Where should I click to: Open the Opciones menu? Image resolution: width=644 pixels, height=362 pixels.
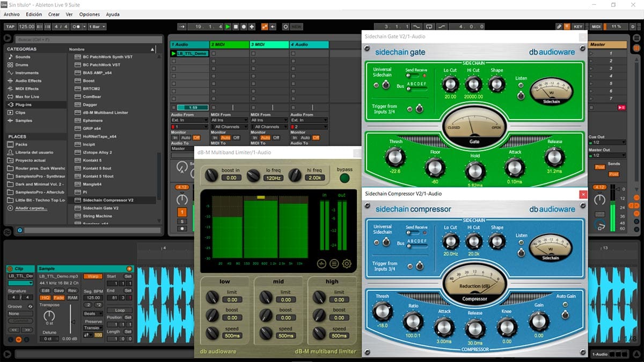coord(90,14)
